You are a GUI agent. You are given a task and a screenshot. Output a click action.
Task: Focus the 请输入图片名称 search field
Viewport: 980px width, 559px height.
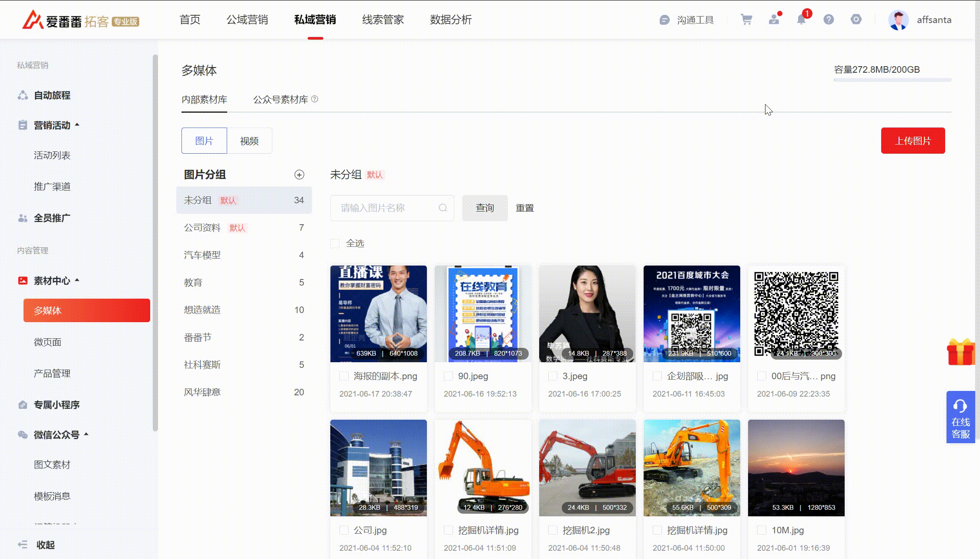click(x=392, y=208)
